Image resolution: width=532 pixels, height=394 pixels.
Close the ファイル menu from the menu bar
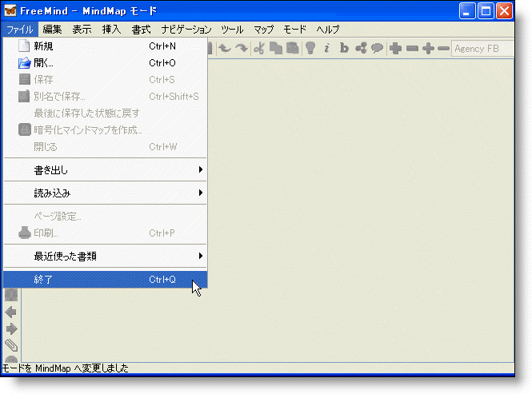(x=20, y=30)
